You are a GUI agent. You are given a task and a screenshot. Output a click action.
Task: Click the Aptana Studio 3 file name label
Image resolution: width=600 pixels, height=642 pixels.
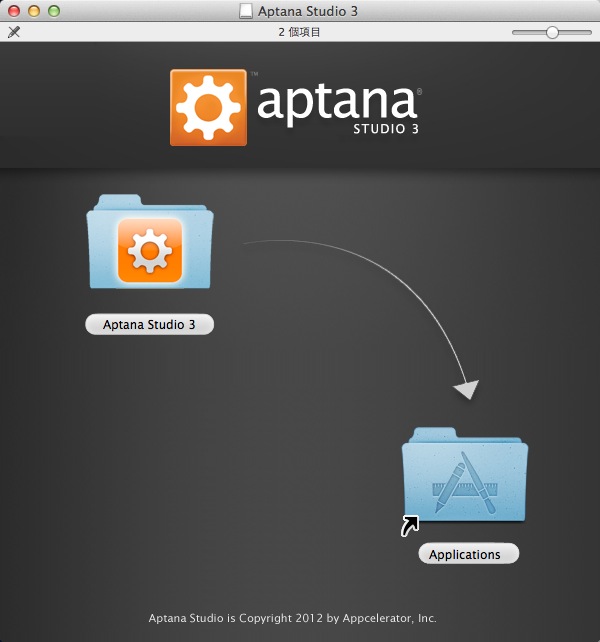click(149, 324)
